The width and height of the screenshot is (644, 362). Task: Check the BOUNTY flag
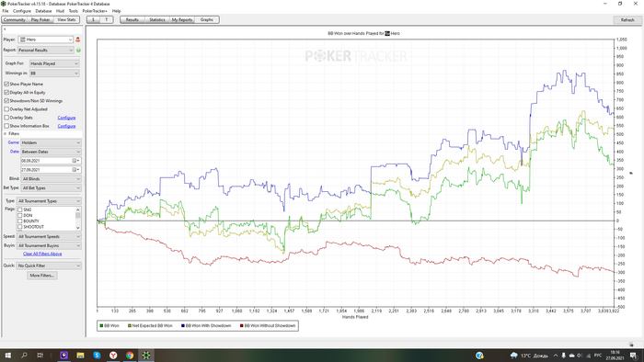[19, 221]
